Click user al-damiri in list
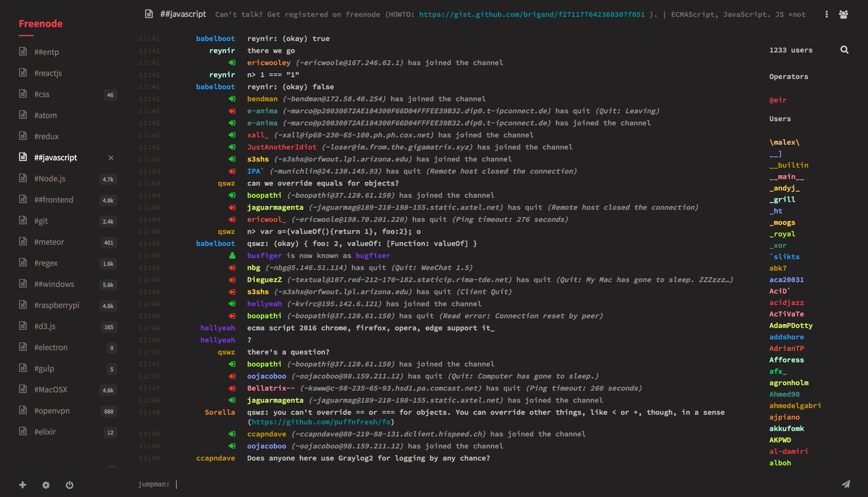868x497 pixels. click(789, 451)
